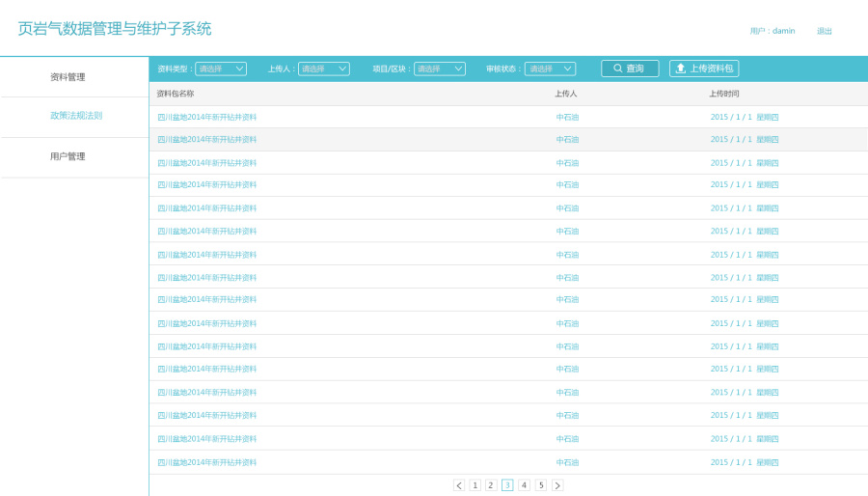Click the previous page arrow

click(459, 485)
